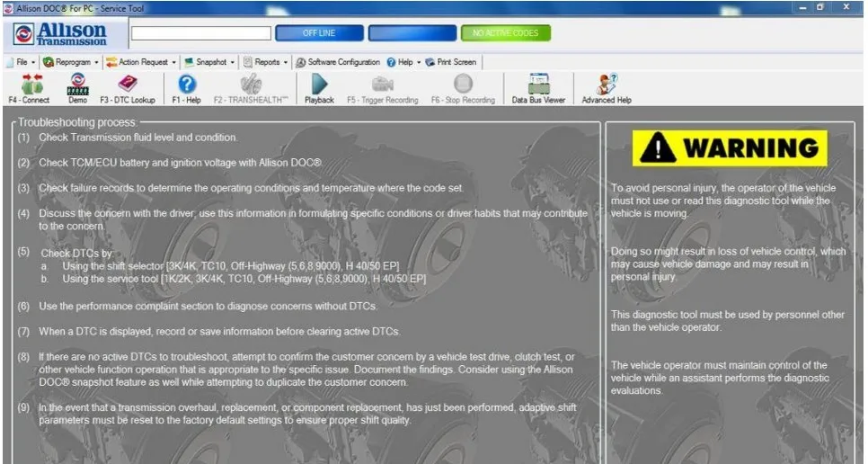Expand the Reprogram dropdown arrow
The height and width of the screenshot is (464, 868).
click(x=96, y=63)
